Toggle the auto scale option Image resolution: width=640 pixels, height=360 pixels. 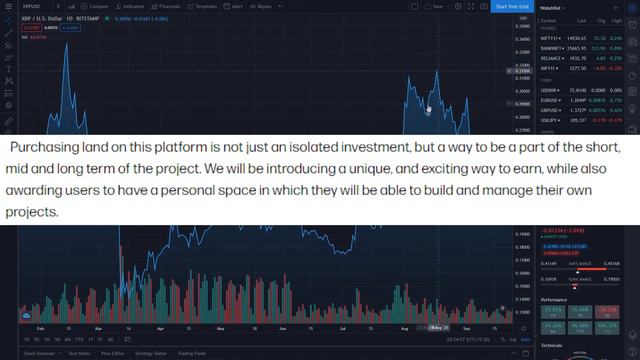point(525,340)
